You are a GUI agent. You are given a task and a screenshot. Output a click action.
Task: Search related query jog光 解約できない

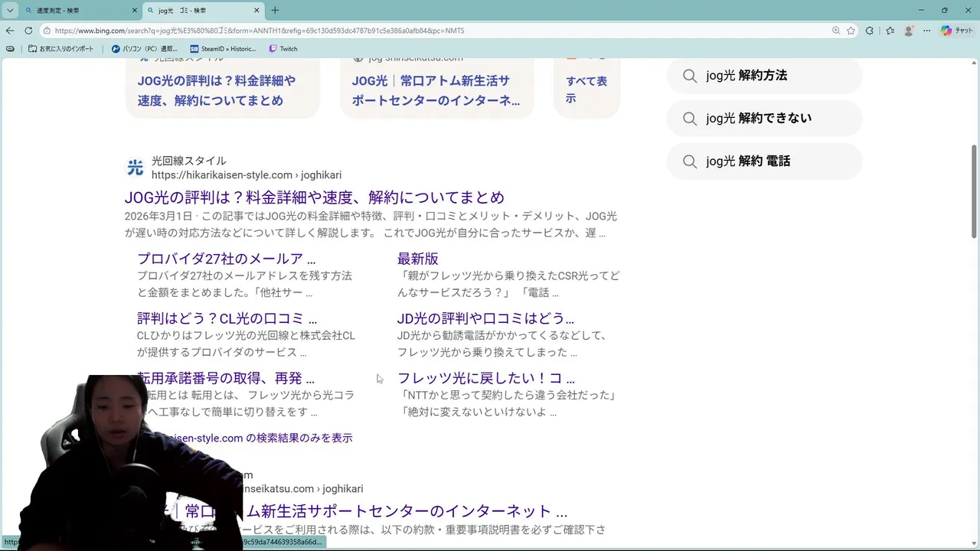[764, 119]
